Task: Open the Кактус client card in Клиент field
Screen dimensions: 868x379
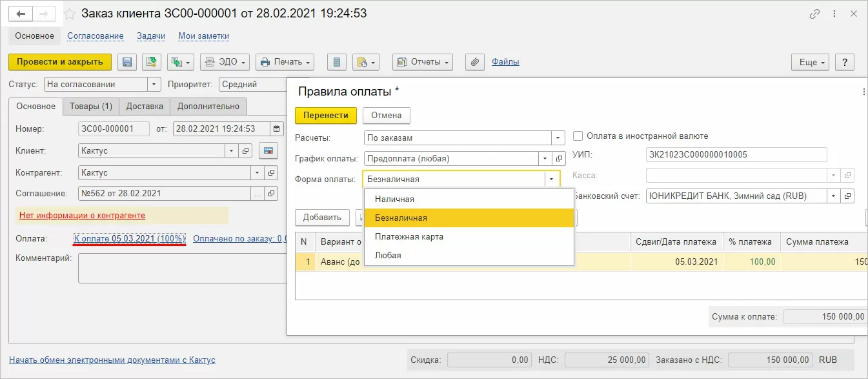Action: (245, 151)
